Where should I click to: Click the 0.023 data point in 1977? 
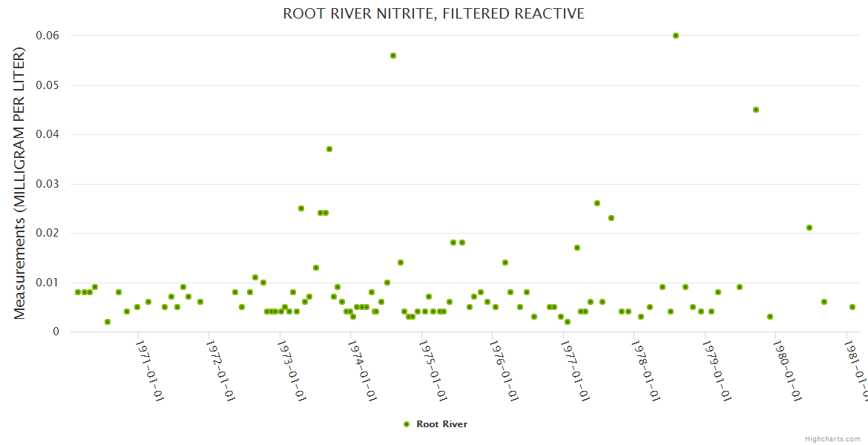tap(611, 218)
